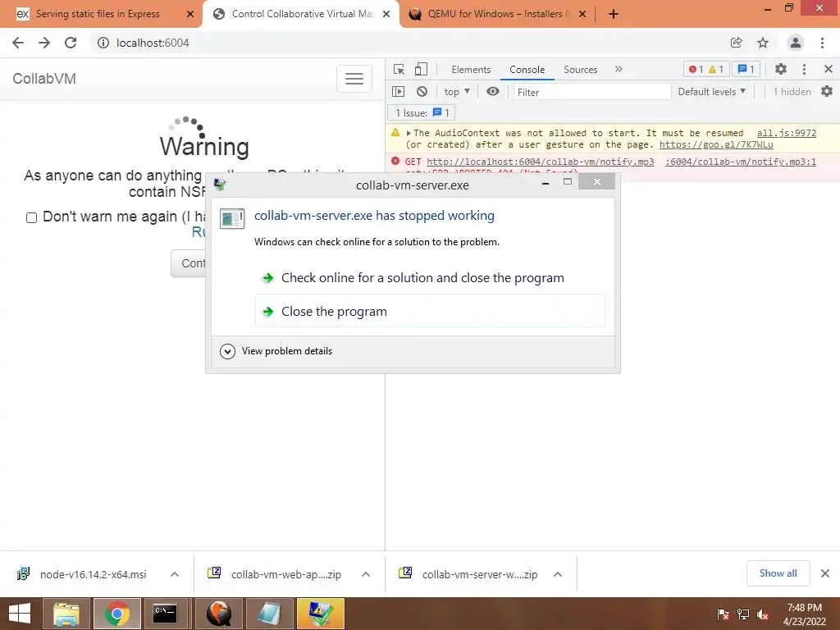Click the error and warning count badge
This screenshot has width=840, height=630.
pos(706,69)
